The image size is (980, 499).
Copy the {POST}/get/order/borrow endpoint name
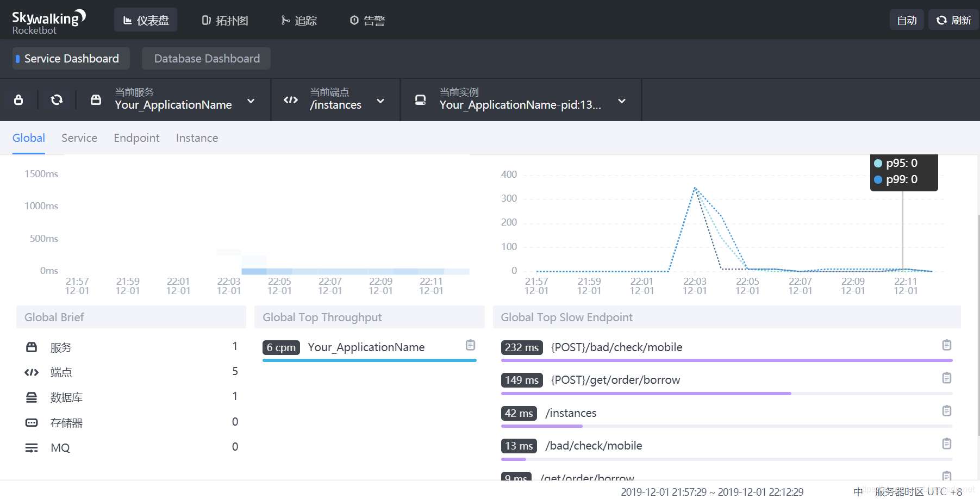tap(946, 378)
